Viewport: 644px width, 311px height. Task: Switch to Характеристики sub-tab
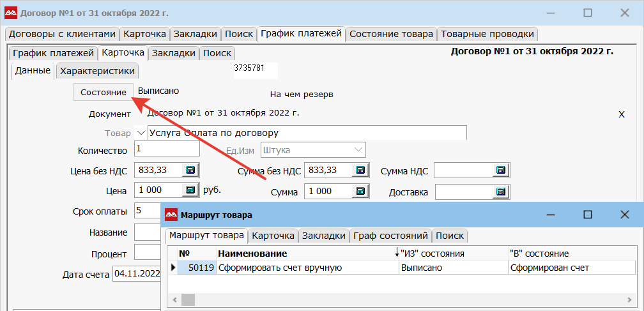point(97,71)
